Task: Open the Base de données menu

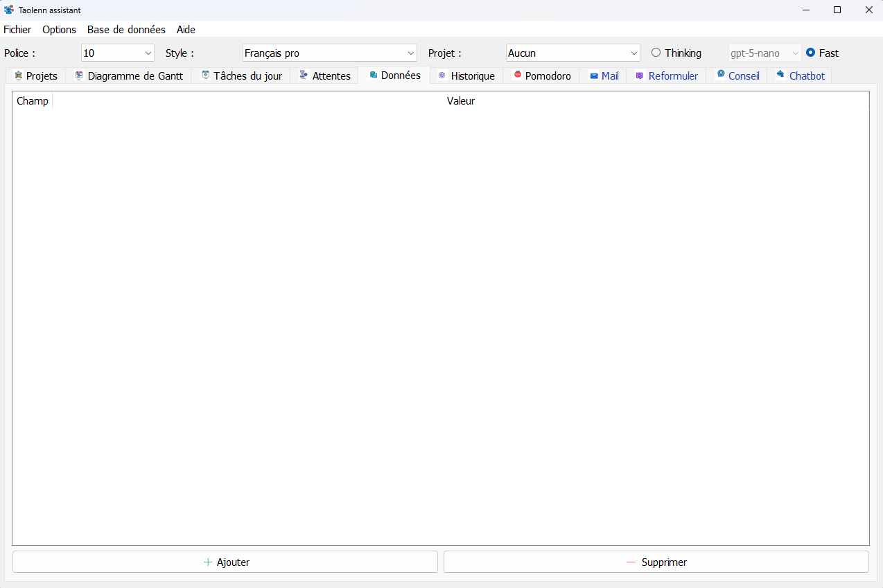Action: (126, 30)
